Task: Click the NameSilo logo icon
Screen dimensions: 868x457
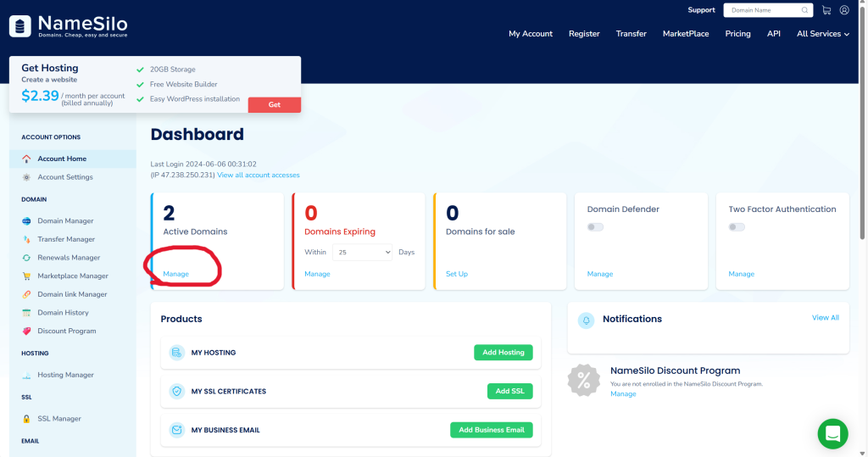Action: pyautogui.click(x=20, y=26)
